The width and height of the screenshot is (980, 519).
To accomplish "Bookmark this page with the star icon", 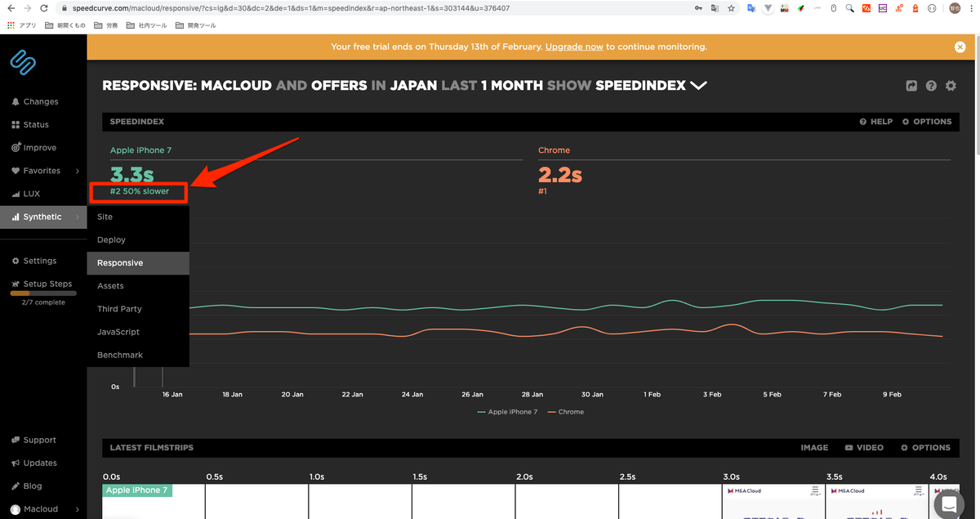I will (x=731, y=8).
